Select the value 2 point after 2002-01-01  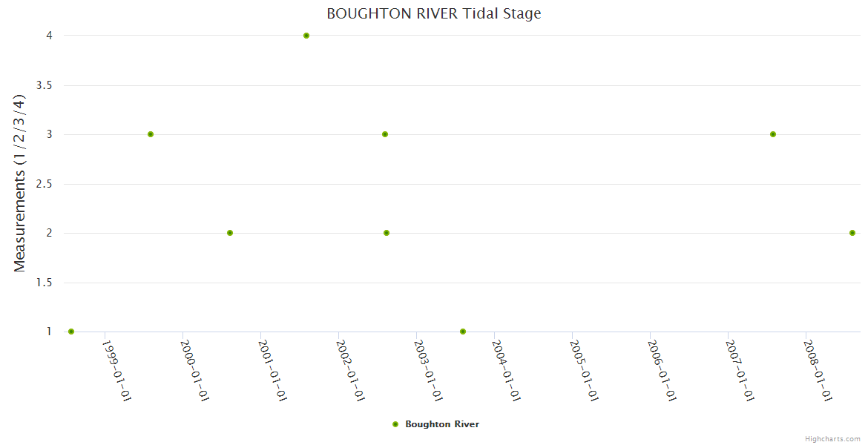coord(387,233)
